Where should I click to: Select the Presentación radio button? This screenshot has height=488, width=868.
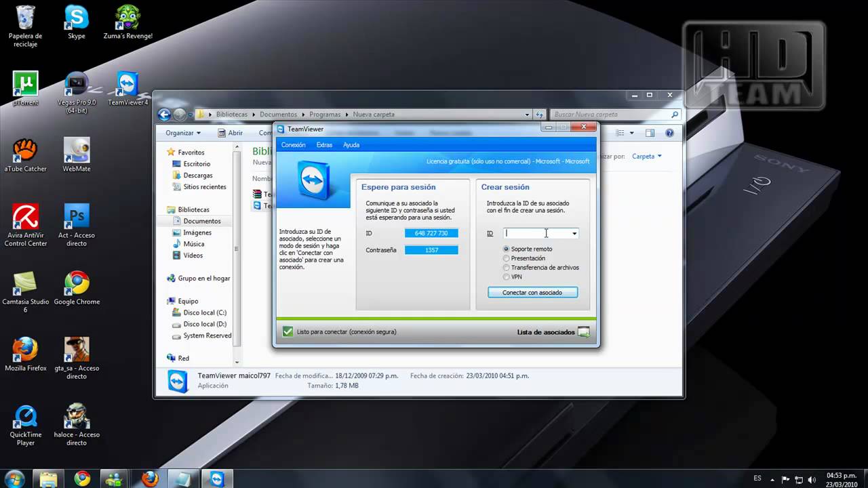(507, 258)
